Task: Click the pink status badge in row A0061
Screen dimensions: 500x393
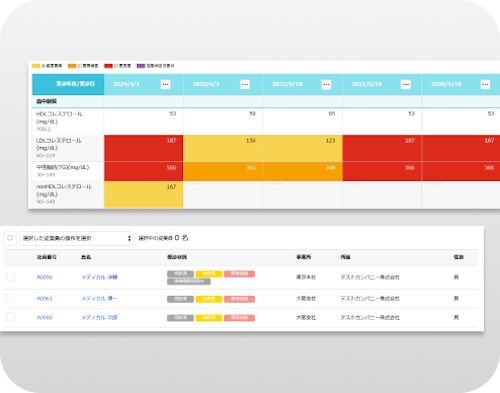Action: [x=240, y=299]
